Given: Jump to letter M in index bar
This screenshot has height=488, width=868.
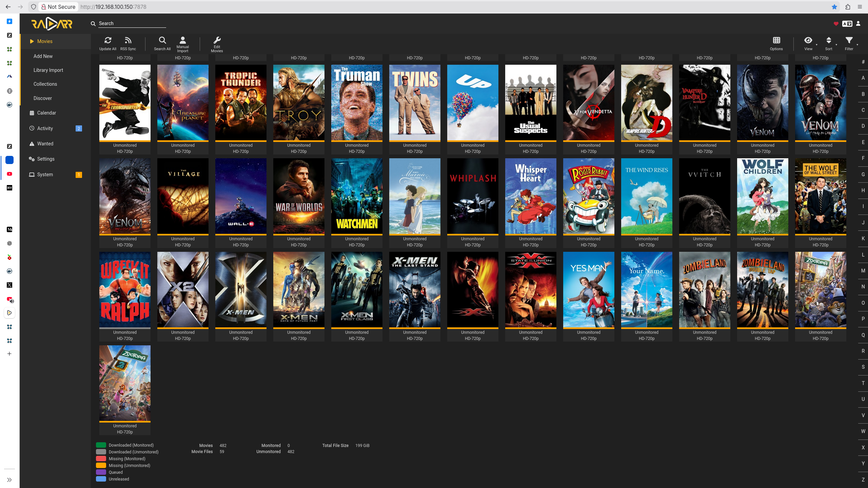Looking at the screenshot, I should point(863,271).
